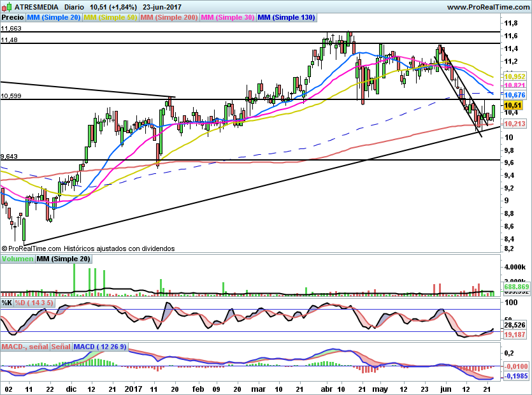This screenshot has width=532, height=395.
Task: Click the blue 10,676 moving average value
Action: point(515,95)
